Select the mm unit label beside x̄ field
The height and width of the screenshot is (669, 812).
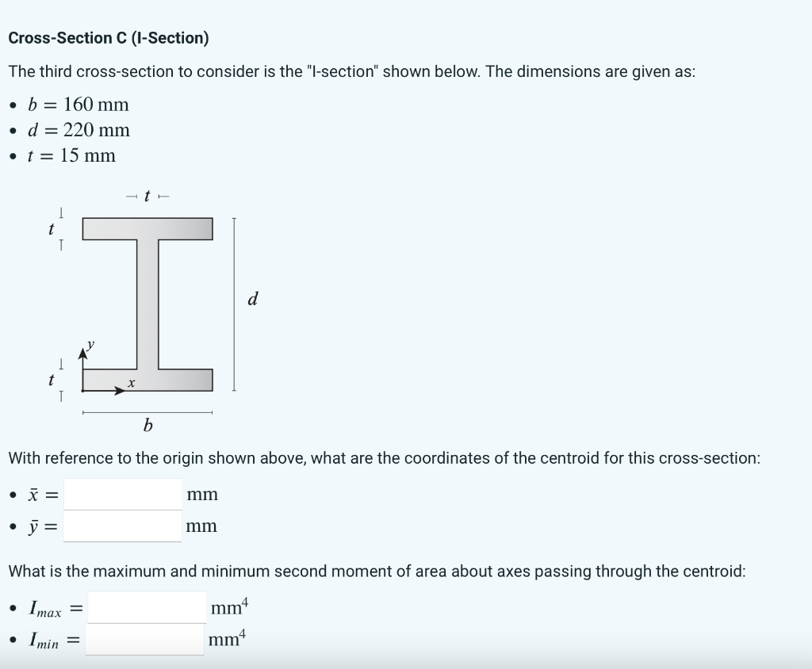(x=202, y=493)
